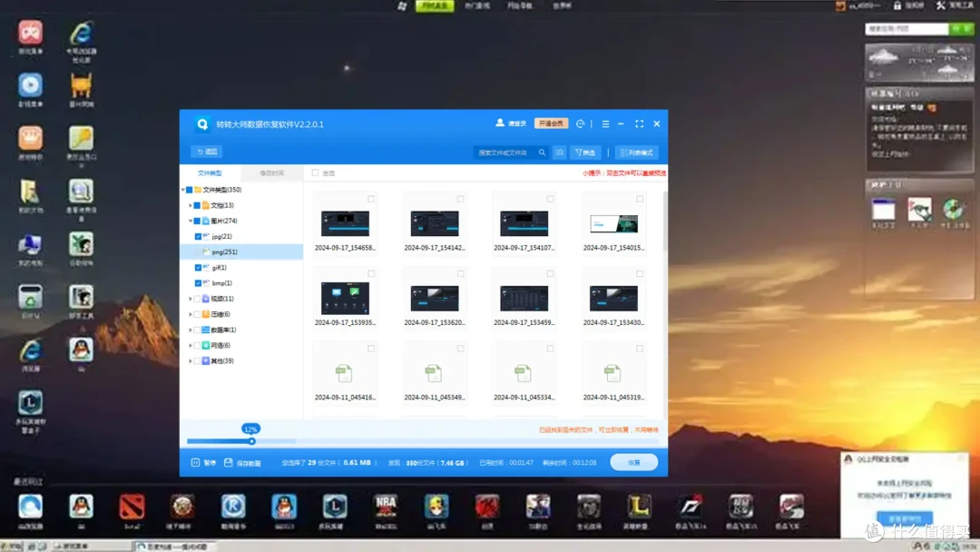Click the 开通会员 membership button
Image resolution: width=980 pixels, height=552 pixels.
(552, 123)
